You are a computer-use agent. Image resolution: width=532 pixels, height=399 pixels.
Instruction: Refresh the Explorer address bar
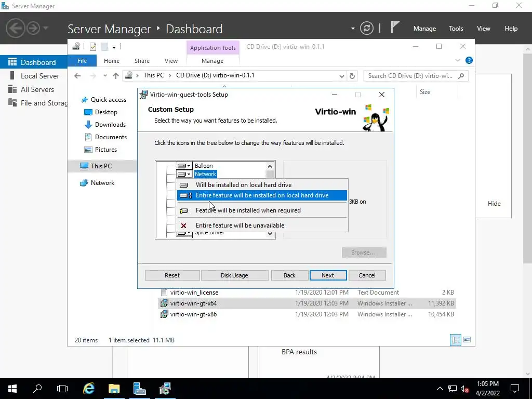[x=352, y=76]
